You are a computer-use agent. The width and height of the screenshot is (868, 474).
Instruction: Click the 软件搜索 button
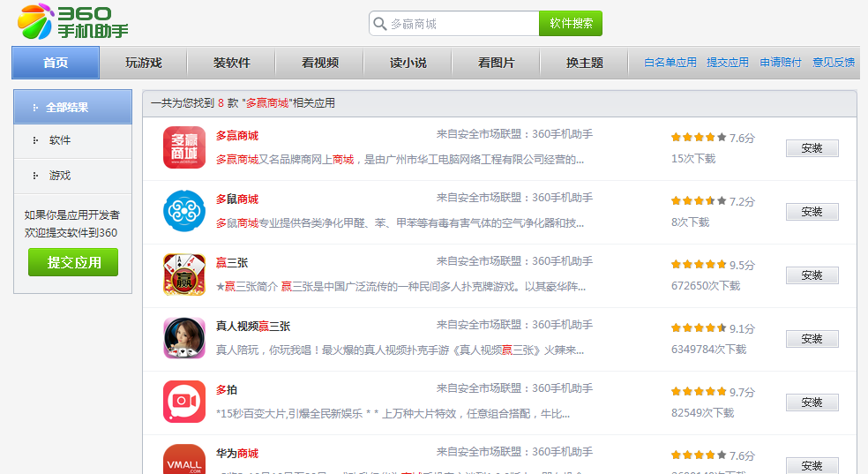coord(571,23)
